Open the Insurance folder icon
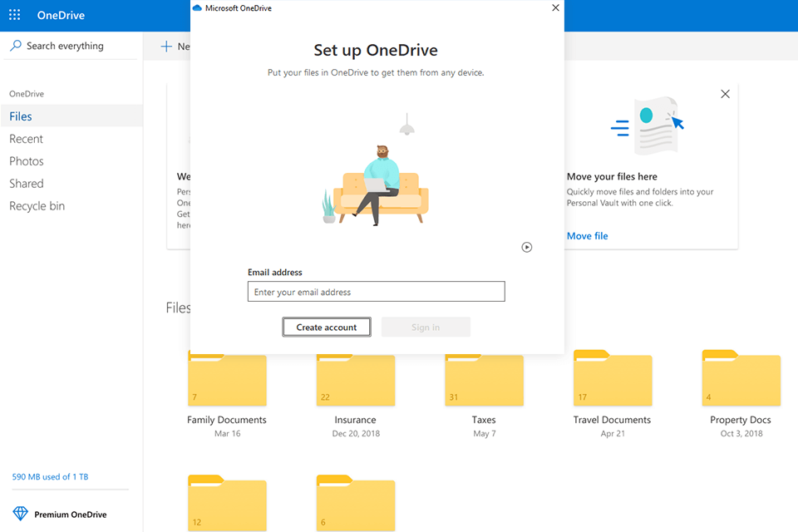798x532 pixels. (x=356, y=378)
